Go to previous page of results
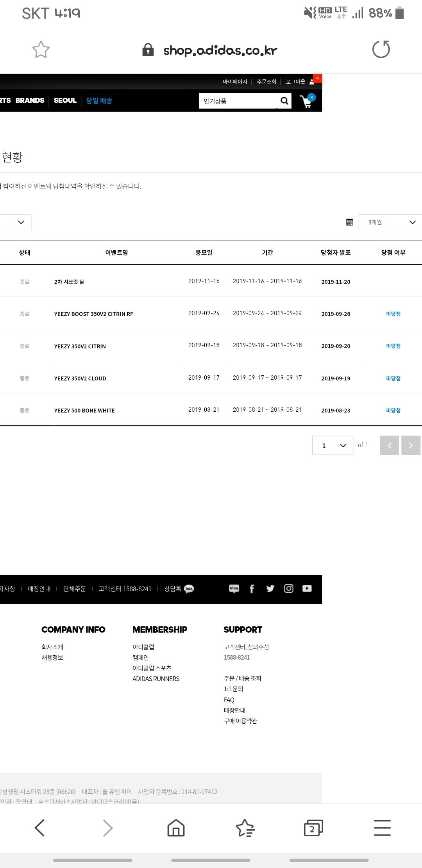Screen dimensions: 422x868 click(x=389, y=445)
